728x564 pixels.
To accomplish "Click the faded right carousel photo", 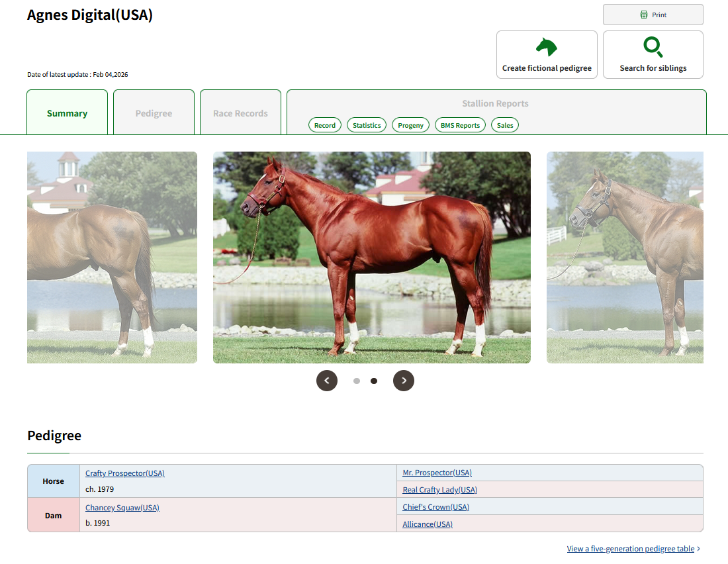I will click(625, 258).
